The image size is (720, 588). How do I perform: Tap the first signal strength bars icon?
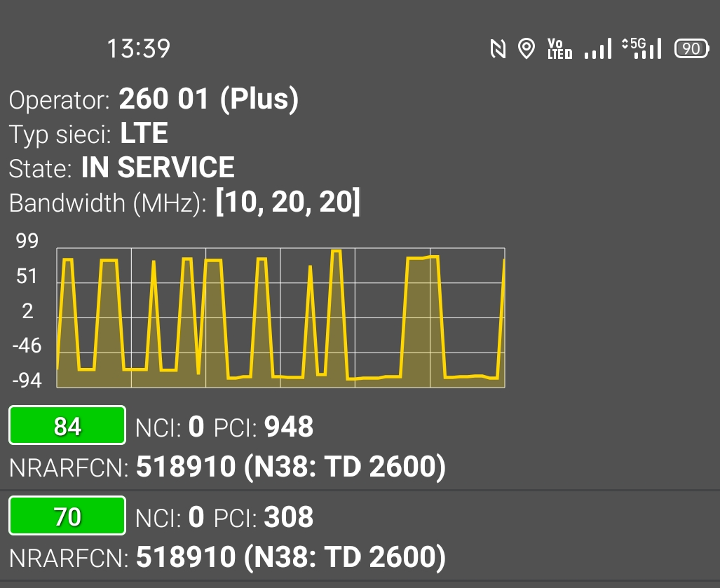[598, 49]
